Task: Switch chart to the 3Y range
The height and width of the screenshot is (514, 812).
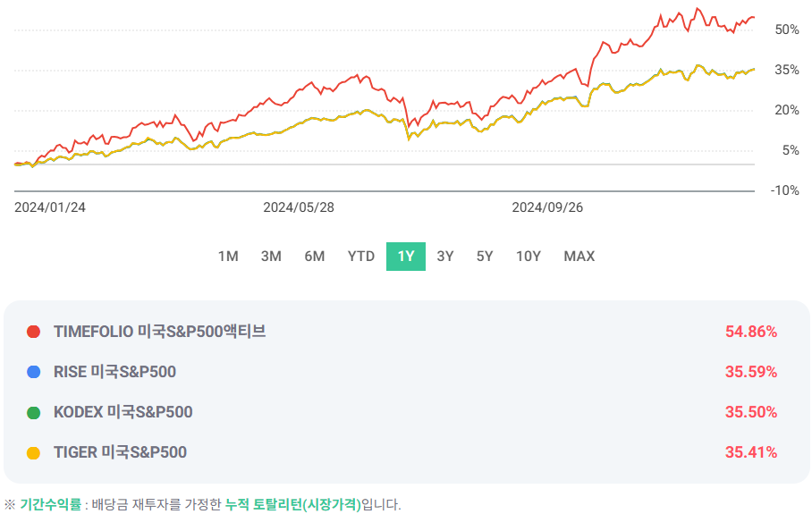Action: click(444, 257)
